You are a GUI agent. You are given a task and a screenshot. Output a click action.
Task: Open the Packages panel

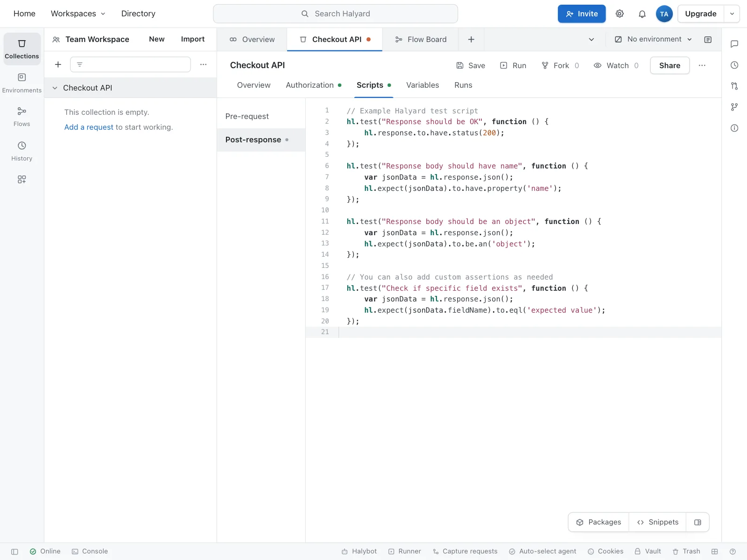click(x=599, y=522)
